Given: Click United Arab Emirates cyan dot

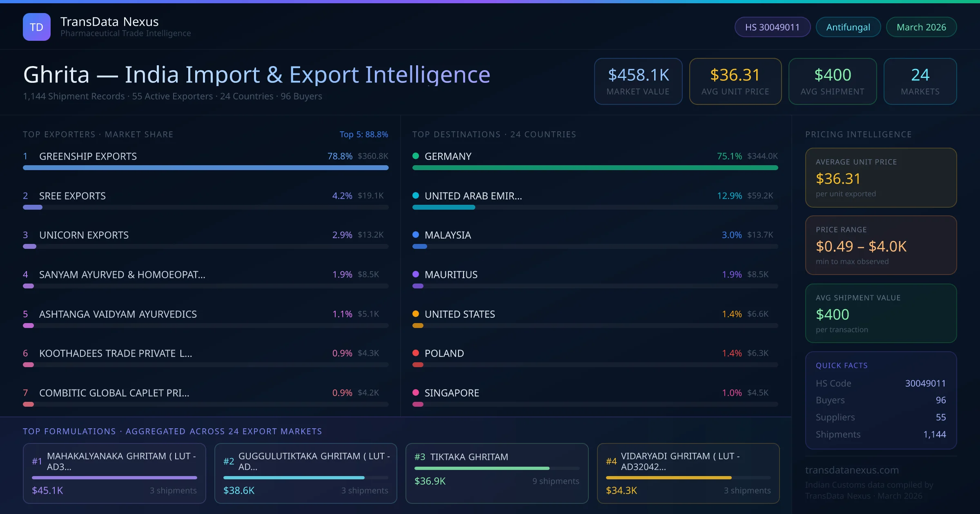Looking at the screenshot, I should pyautogui.click(x=416, y=195).
